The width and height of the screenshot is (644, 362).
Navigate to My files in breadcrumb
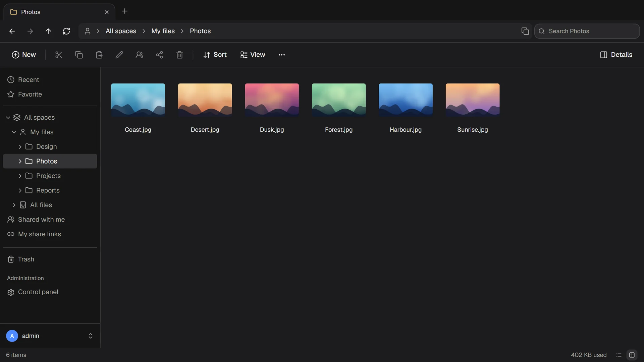tap(163, 31)
